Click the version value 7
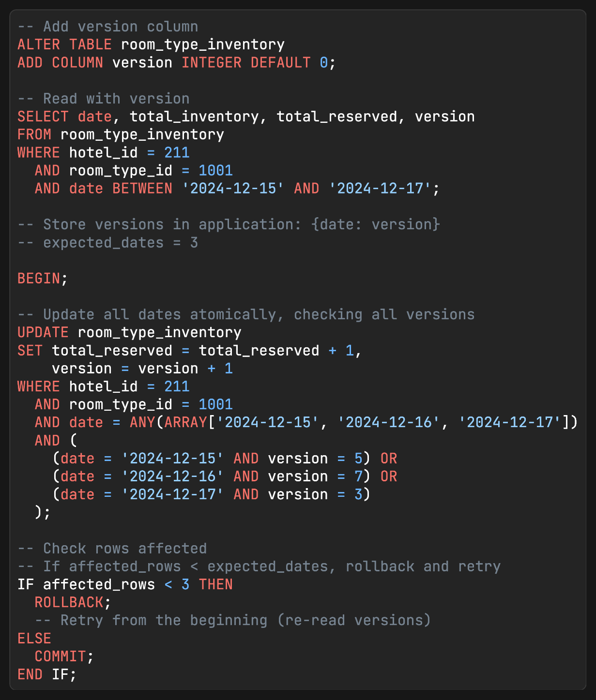 (x=358, y=477)
